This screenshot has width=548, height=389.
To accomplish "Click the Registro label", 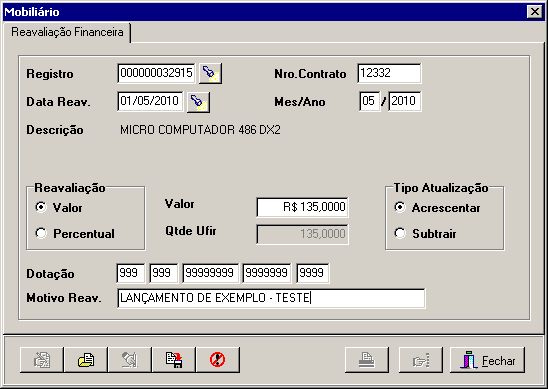I will click(50, 74).
